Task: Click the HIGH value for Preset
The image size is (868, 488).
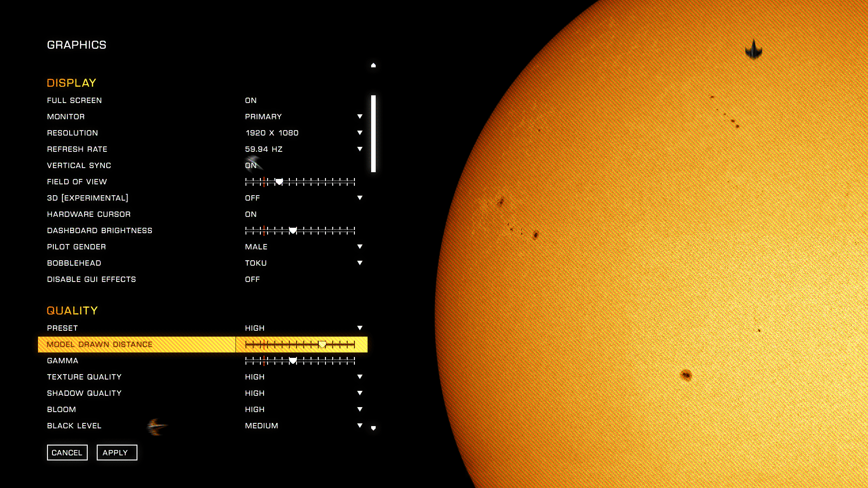Action: coord(255,328)
